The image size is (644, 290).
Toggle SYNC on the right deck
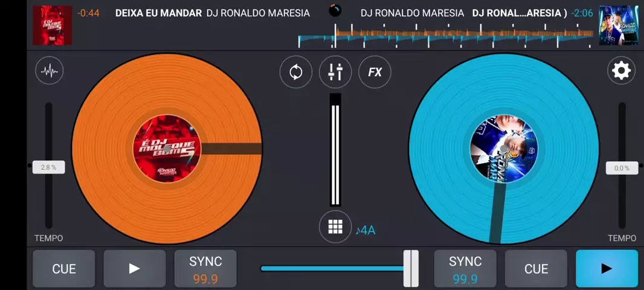click(x=465, y=269)
